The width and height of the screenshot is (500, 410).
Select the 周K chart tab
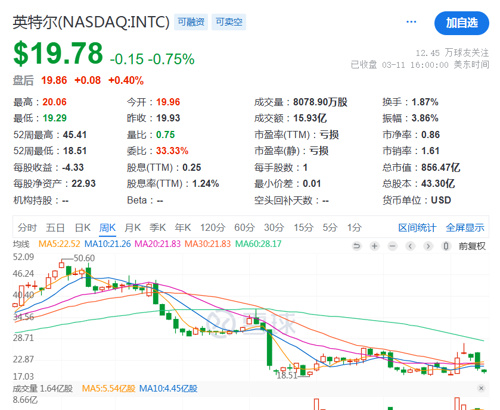point(107,228)
